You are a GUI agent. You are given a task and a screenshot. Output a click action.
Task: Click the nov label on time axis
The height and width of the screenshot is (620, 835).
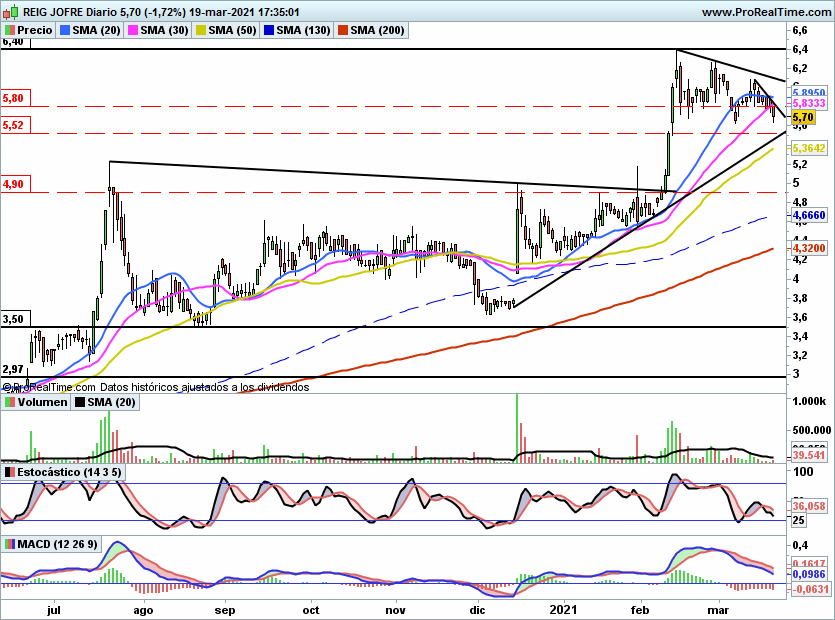click(395, 610)
